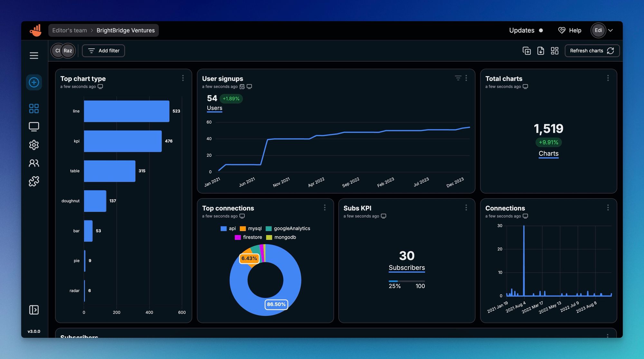This screenshot has width=644, height=359.
Task: Open the integrations puzzle icon
Action: point(34,181)
